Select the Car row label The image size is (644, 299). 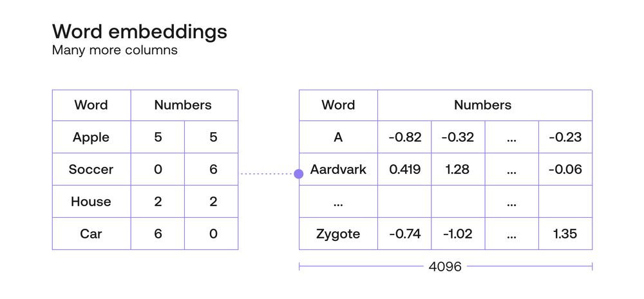click(x=91, y=233)
